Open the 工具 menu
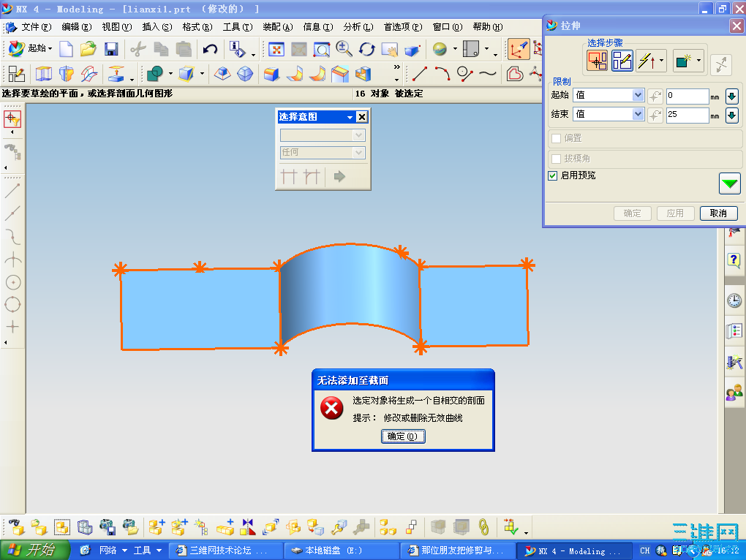Viewport: 746px width, 560px height. tap(238, 27)
